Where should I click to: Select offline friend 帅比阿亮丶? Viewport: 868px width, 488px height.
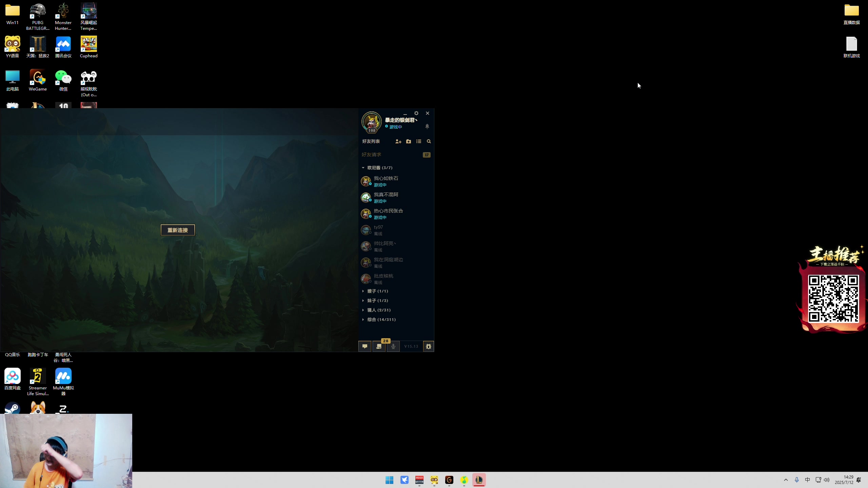click(396, 246)
